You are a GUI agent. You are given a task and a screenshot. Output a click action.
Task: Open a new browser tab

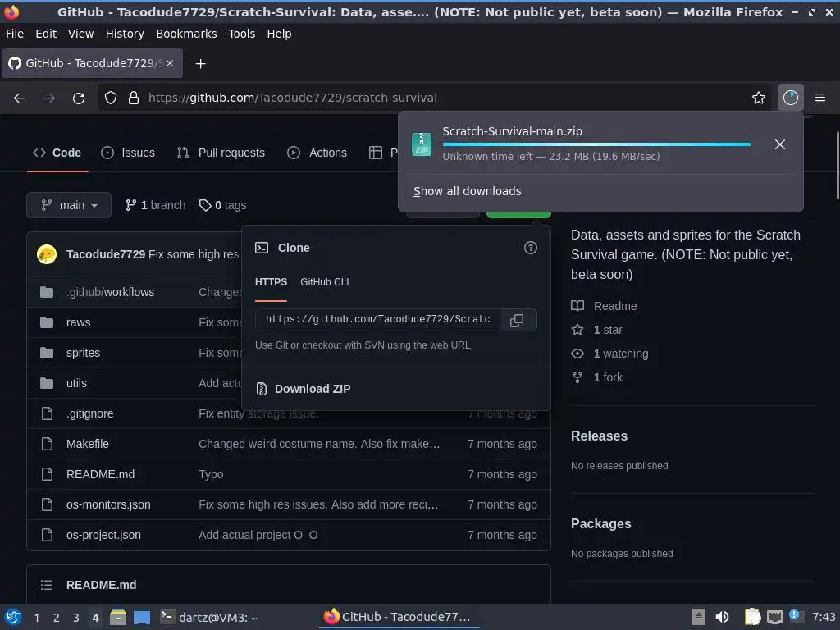click(200, 64)
